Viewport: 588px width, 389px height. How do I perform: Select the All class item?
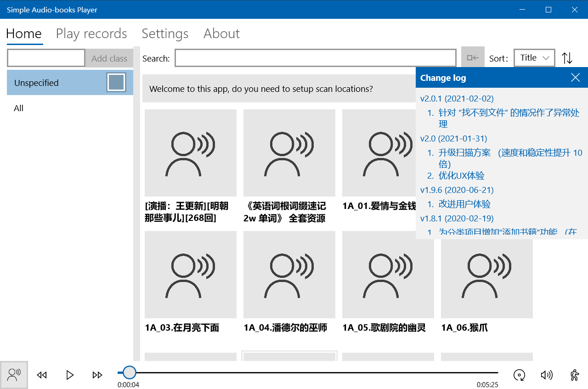point(70,108)
